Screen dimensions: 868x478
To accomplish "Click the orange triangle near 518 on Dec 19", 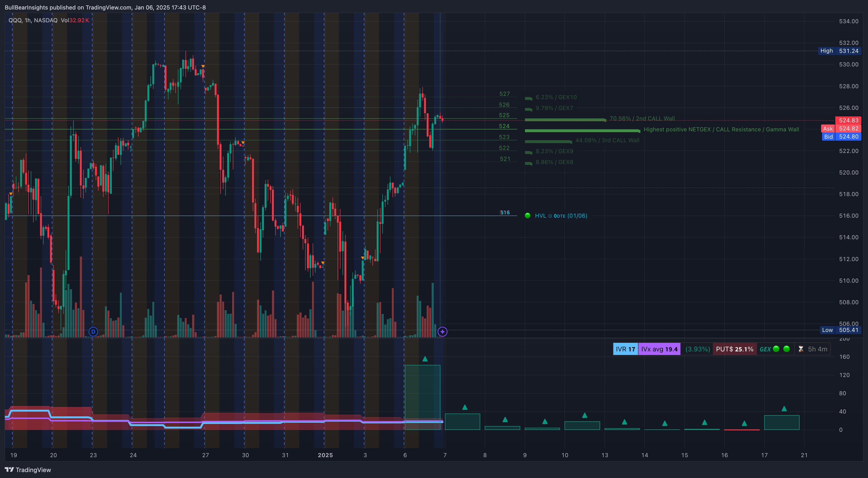I will click(x=11, y=194).
